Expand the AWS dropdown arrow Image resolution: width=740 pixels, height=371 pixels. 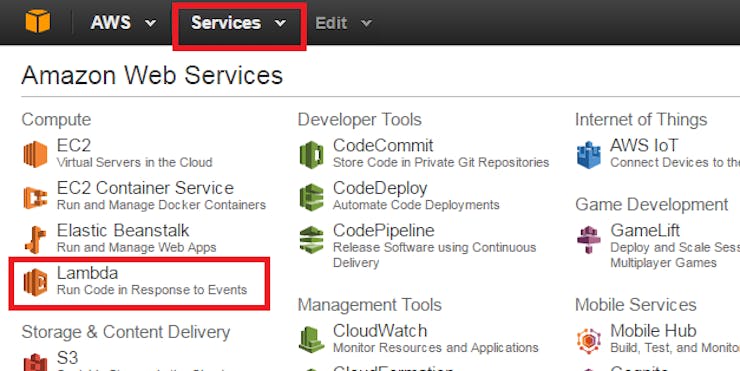click(151, 23)
